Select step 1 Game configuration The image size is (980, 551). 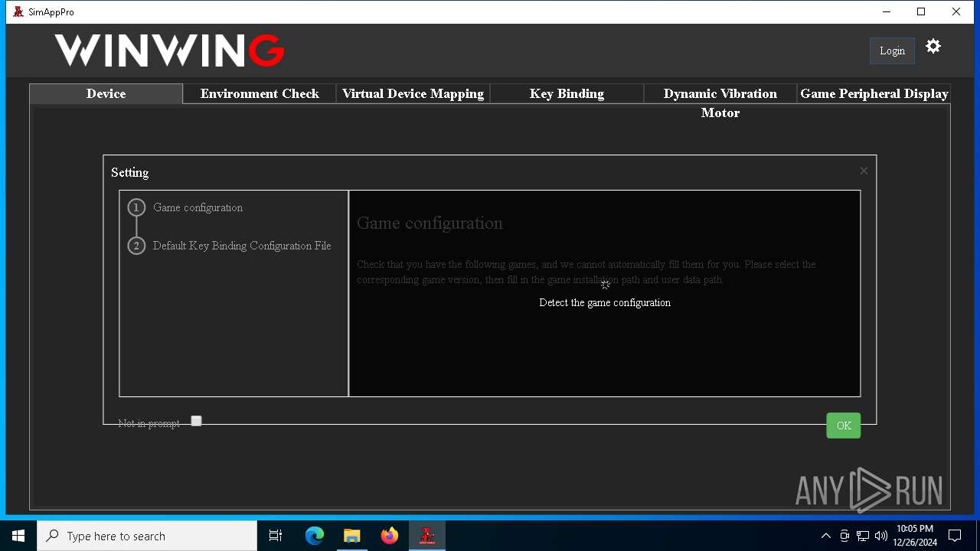click(x=198, y=207)
